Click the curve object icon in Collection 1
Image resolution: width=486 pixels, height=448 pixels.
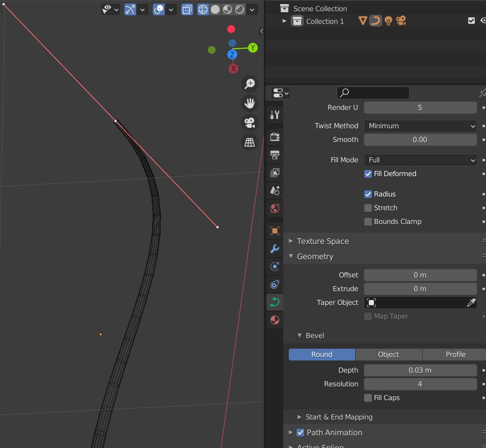click(375, 21)
